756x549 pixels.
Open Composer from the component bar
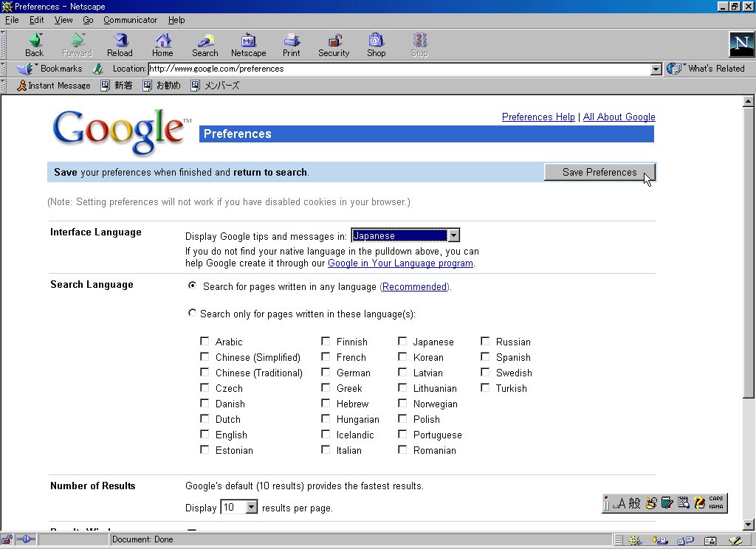pos(735,541)
